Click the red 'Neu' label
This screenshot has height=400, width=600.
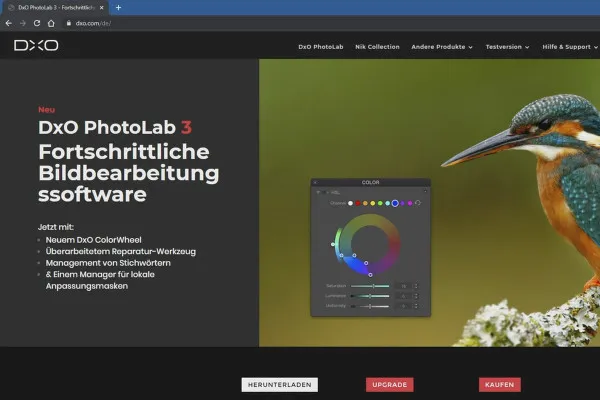pyautogui.click(x=46, y=110)
